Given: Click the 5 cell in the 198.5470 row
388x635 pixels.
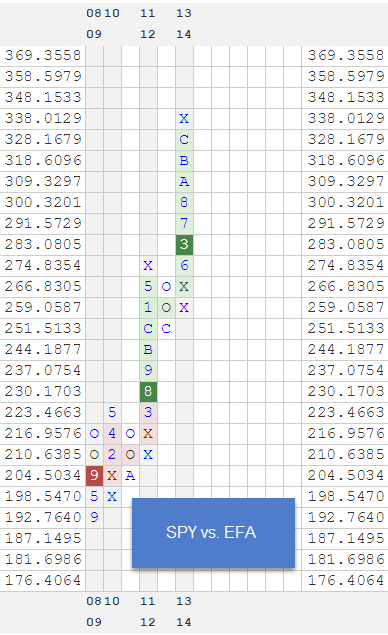Looking at the screenshot, I should coord(94,496).
